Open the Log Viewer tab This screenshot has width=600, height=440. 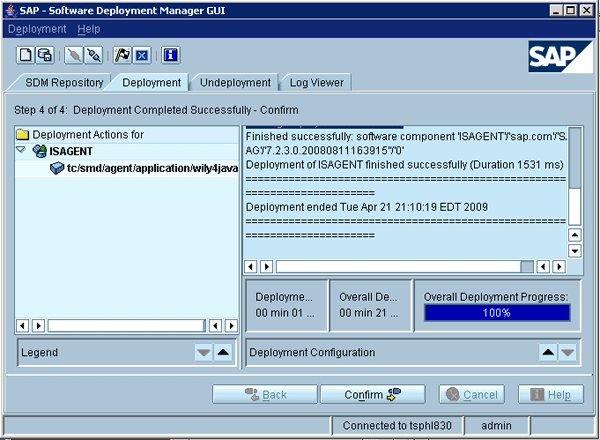tap(316, 83)
